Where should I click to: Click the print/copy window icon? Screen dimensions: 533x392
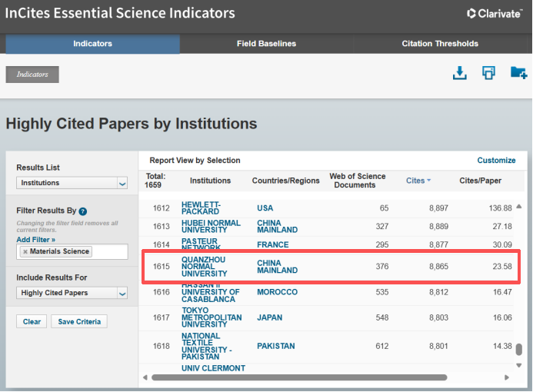click(488, 73)
